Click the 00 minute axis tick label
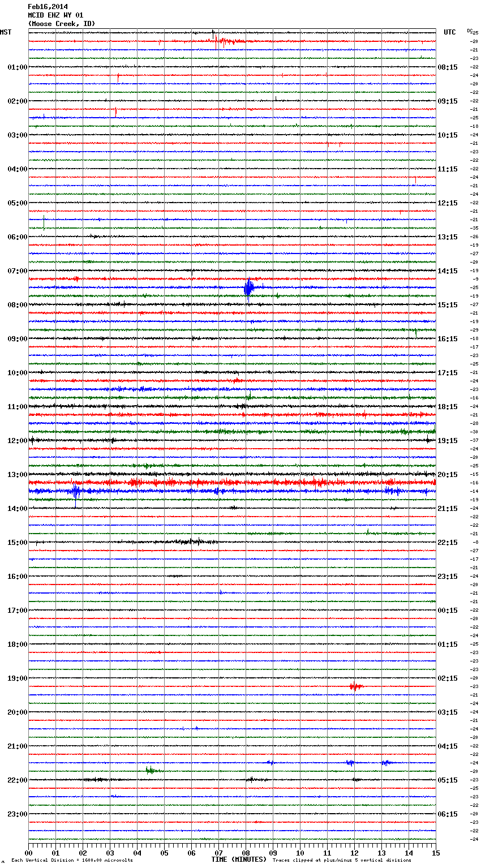Screen dimensions: 481x868 click(x=29, y=853)
